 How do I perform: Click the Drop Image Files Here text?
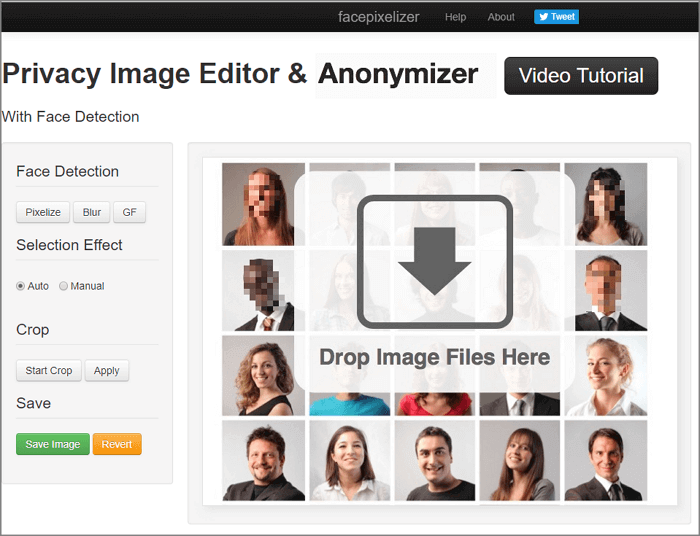(x=434, y=357)
